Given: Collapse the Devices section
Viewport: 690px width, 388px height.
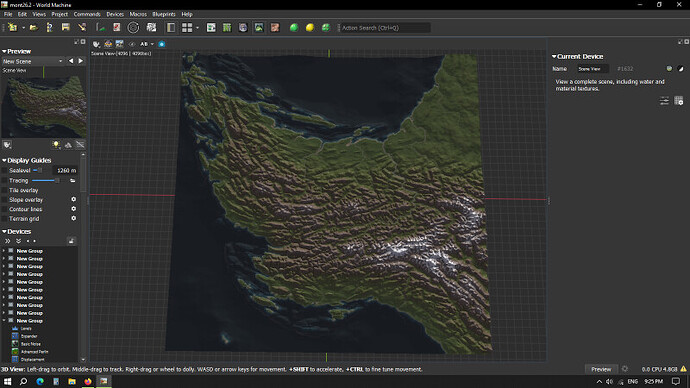Looking at the screenshot, I should [4, 231].
